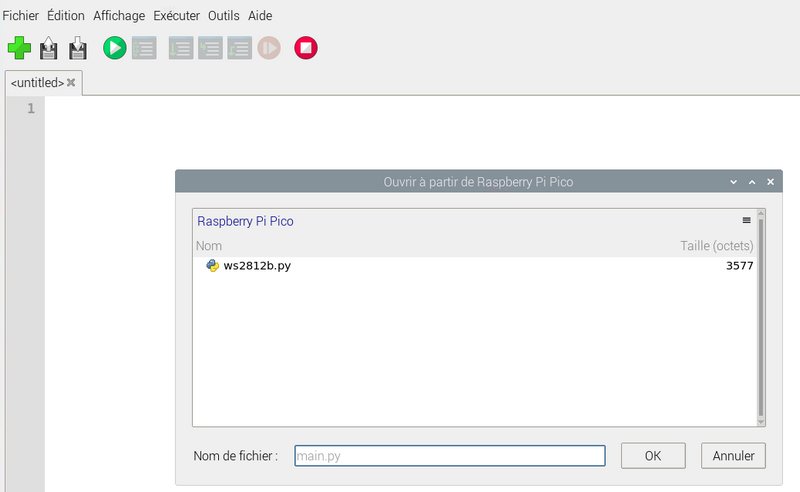Minimize the Ouvrir à partir de dialog

click(733, 182)
